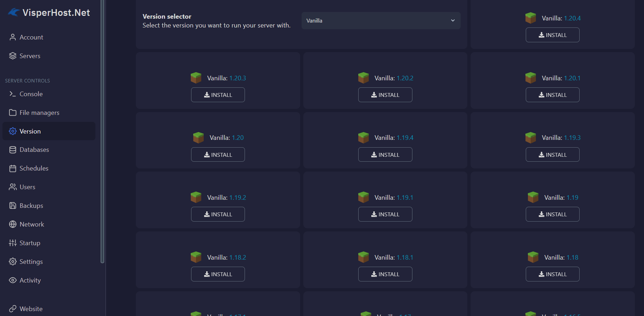Click the File managers folder icon
The width and height of the screenshot is (644, 316).
tap(13, 113)
